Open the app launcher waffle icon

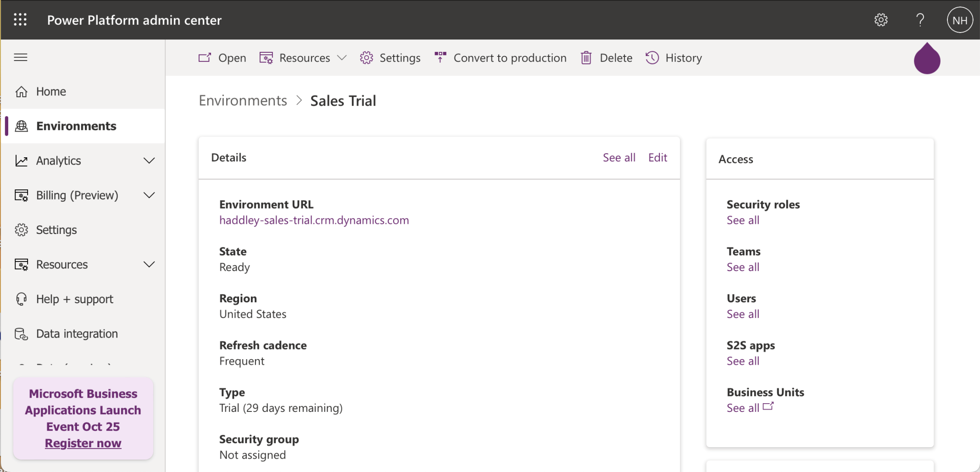(x=20, y=20)
